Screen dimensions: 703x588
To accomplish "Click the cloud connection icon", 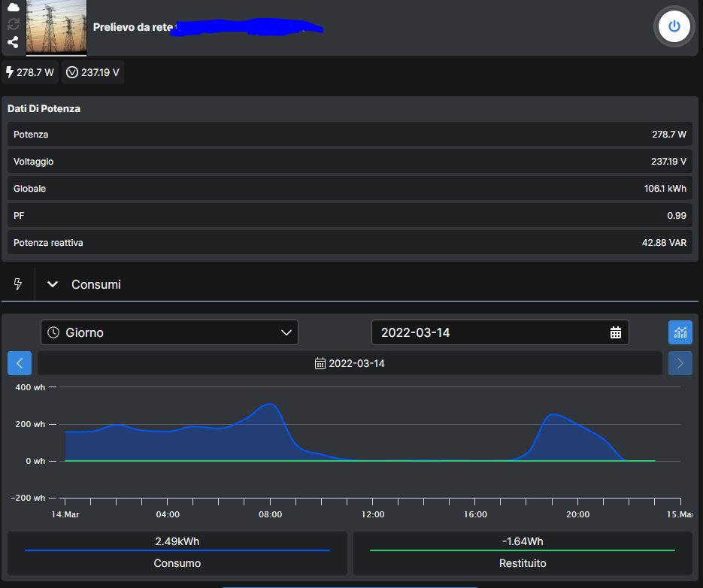I will (13, 7).
